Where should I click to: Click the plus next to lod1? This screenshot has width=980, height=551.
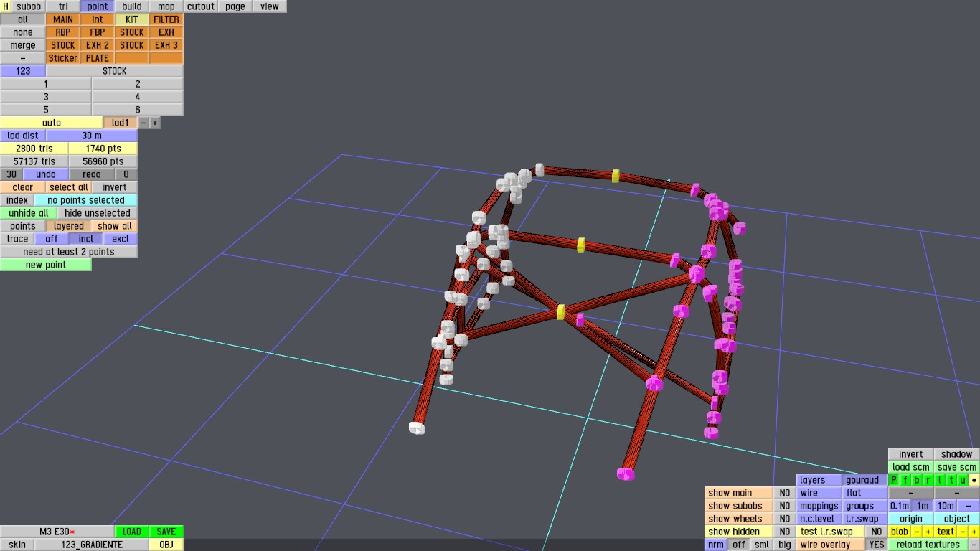pyautogui.click(x=155, y=123)
